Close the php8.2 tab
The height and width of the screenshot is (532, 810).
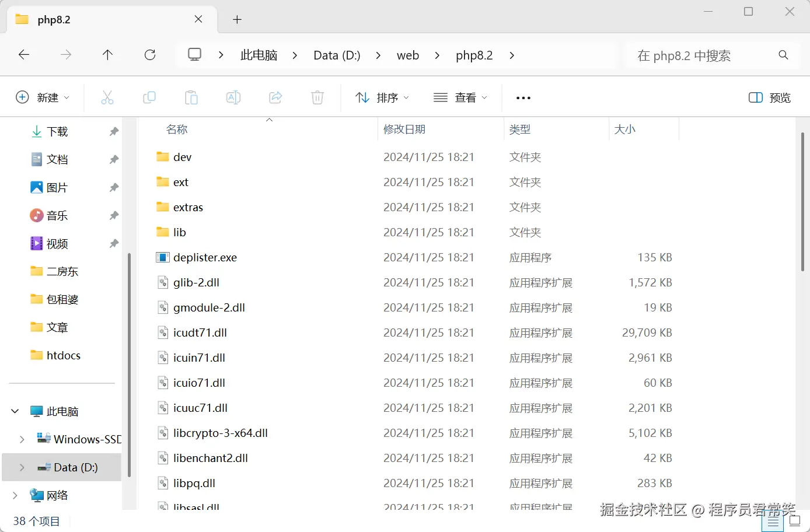click(x=198, y=19)
